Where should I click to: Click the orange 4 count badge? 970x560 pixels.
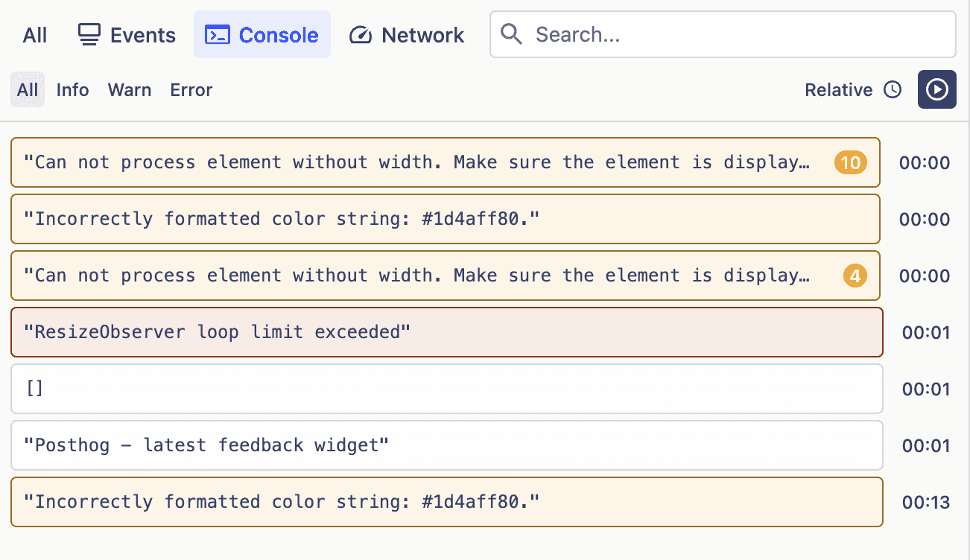point(855,276)
